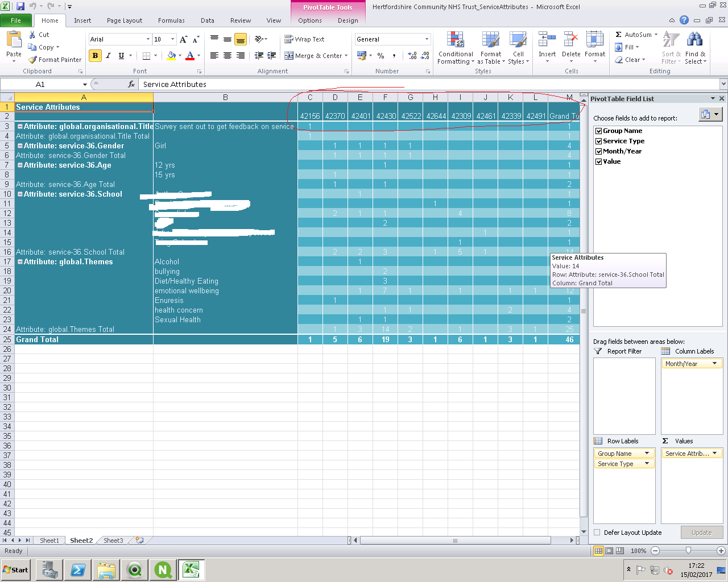Open the File tab

point(16,20)
